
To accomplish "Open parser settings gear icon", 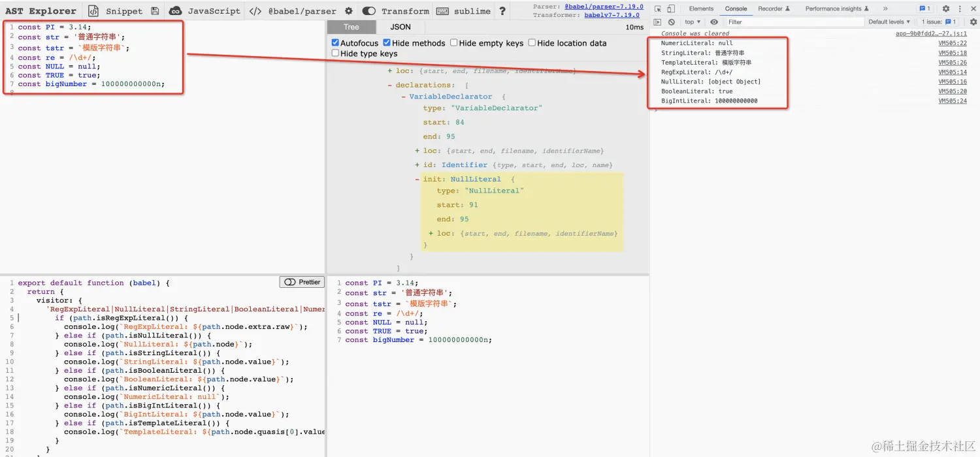I will pos(349,11).
